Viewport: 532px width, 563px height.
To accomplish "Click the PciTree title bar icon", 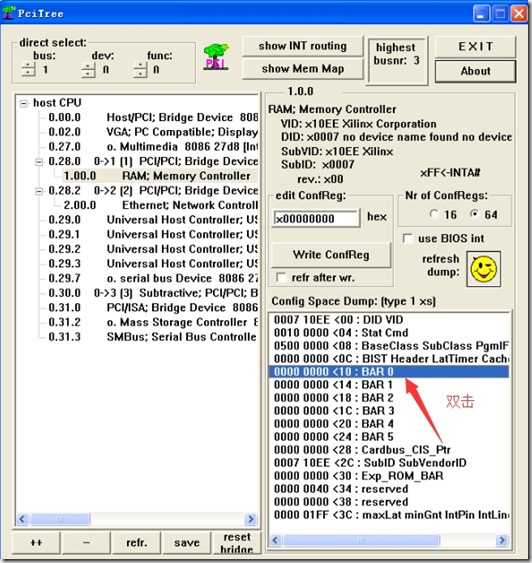I will point(9,13).
